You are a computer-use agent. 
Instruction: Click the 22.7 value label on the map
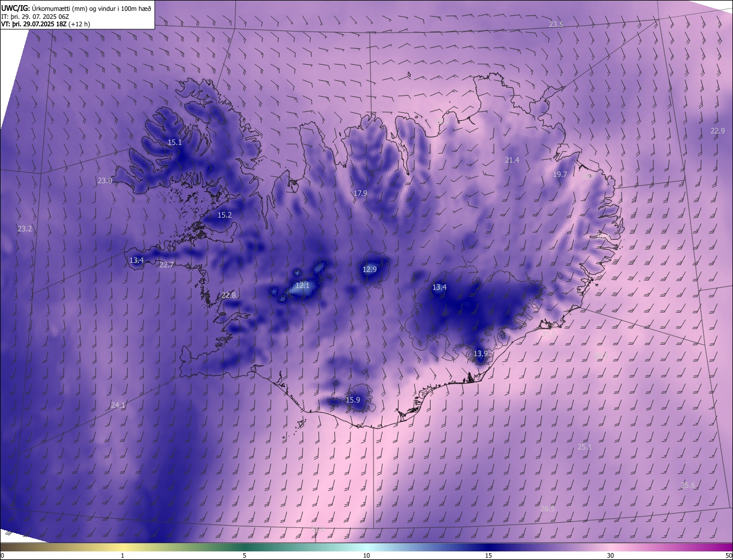(x=167, y=265)
